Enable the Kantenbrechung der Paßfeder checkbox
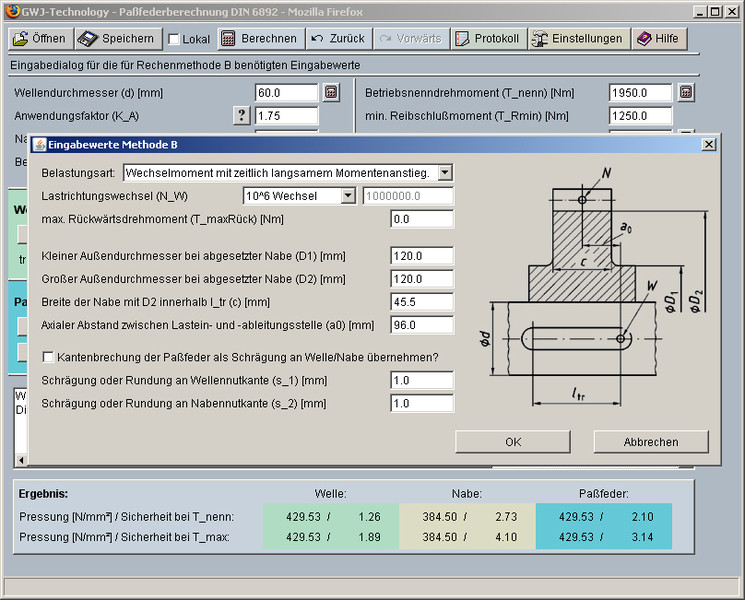The height and width of the screenshot is (600, 745). 48,357
